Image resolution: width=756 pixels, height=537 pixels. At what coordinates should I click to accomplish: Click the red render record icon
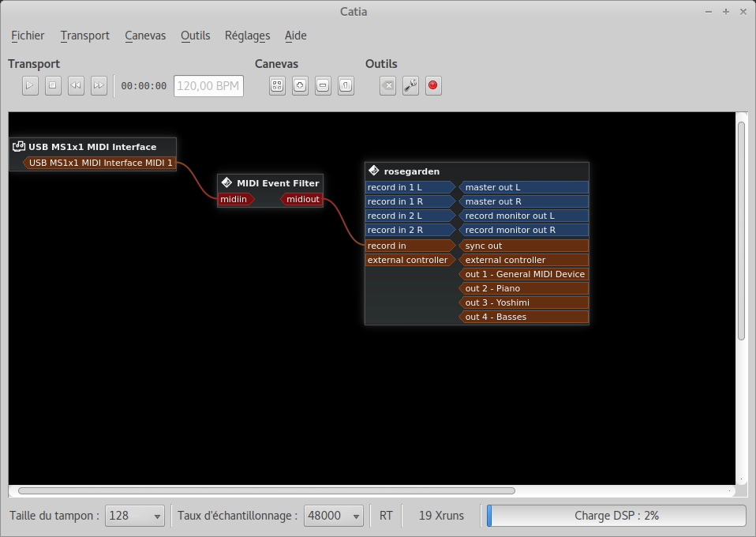point(433,85)
